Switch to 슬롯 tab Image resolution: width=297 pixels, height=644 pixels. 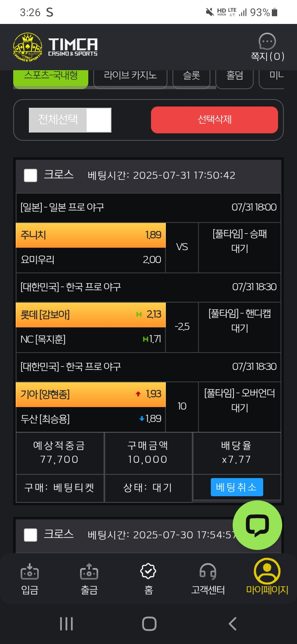click(x=191, y=77)
